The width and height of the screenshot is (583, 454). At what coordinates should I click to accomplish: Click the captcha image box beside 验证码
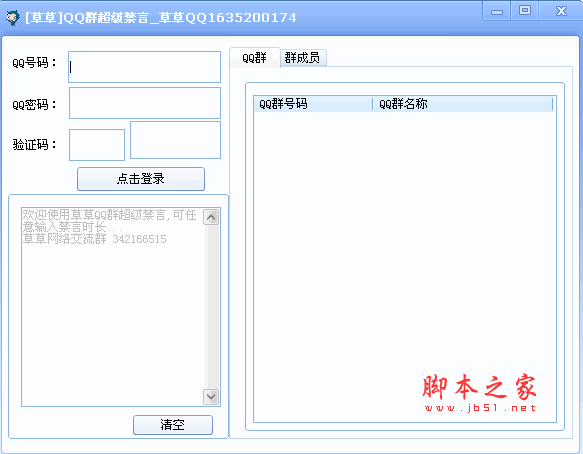pos(175,140)
